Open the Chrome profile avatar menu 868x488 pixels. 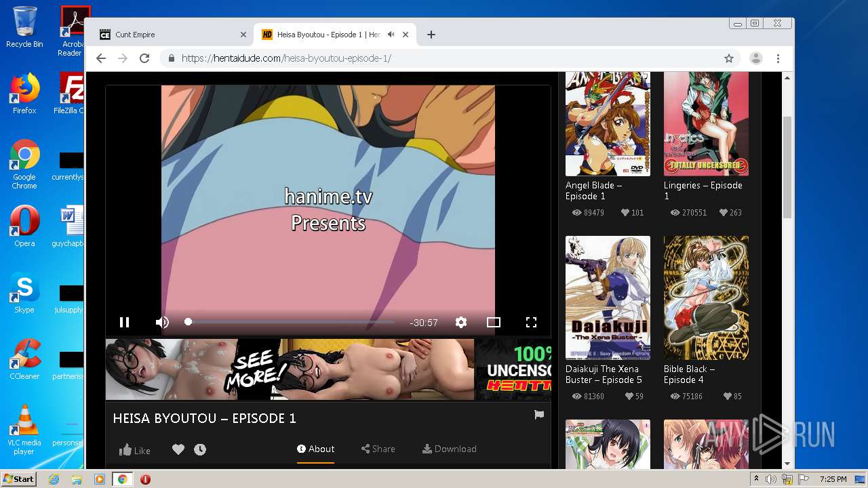[756, 58]
